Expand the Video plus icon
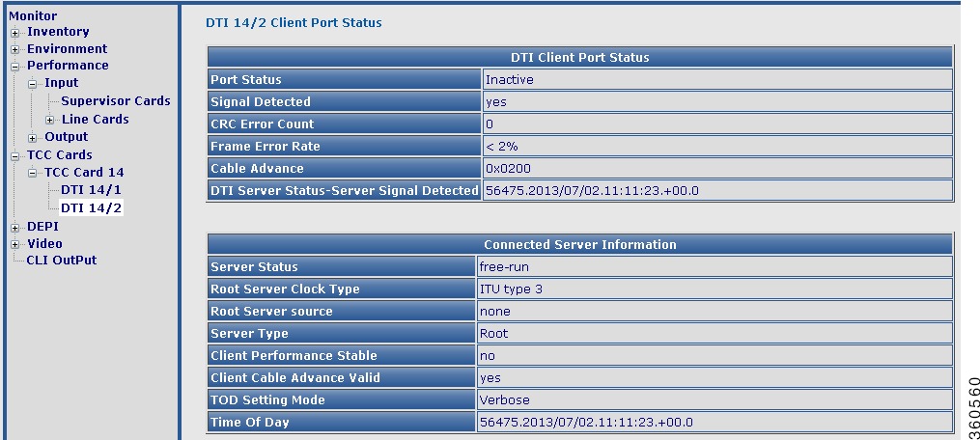The width and height of the screenshot is (980, 440). [x=14, y=244]
